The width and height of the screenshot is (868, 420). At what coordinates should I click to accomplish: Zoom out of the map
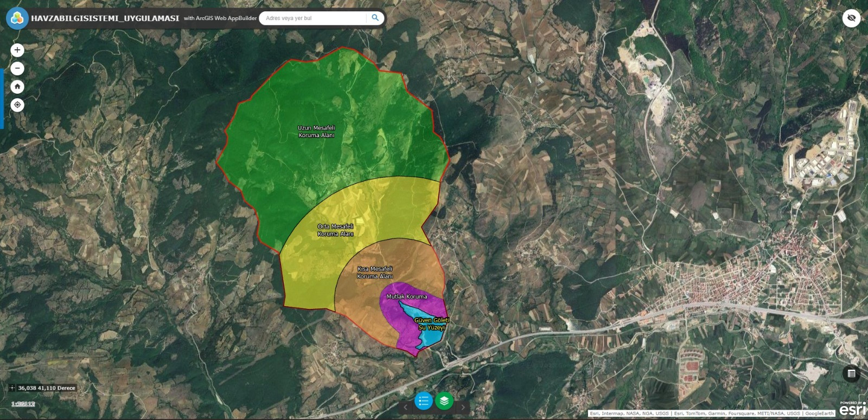(x=17, y=68)
